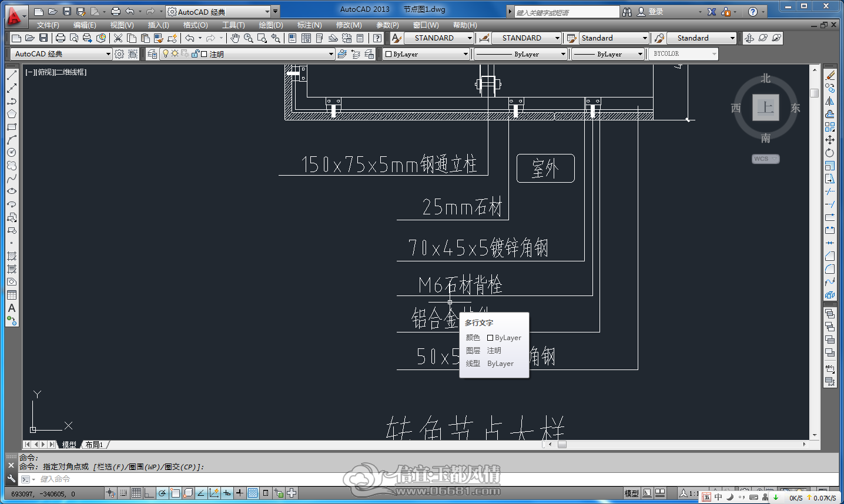Toggle layer on/off lightbulb icon
844x504 pixels.
coord(166,54)
